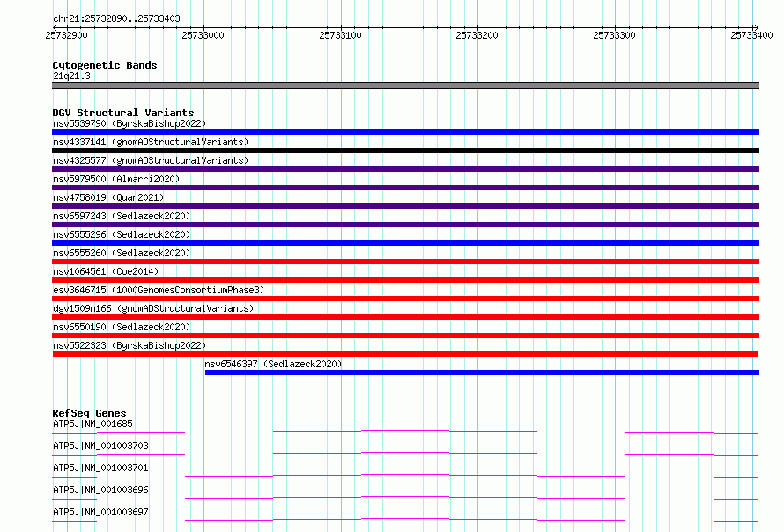Select the purple bar under nsv6597243
Image resolution: width=784 pixels, height=532 pixels.
coord(405,225)
